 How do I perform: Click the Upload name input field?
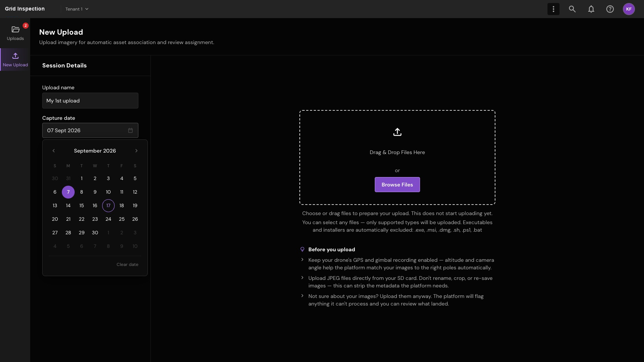(x=90, y=101)
